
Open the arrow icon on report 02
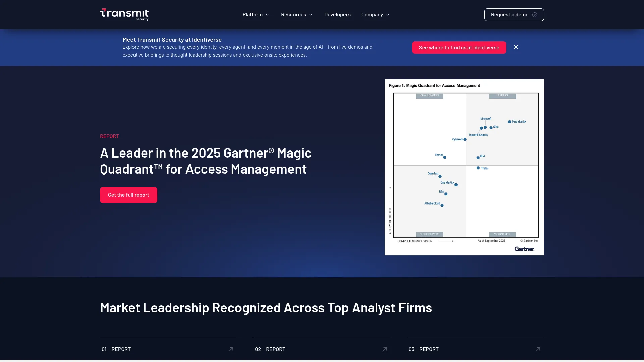tap(385, 349)
